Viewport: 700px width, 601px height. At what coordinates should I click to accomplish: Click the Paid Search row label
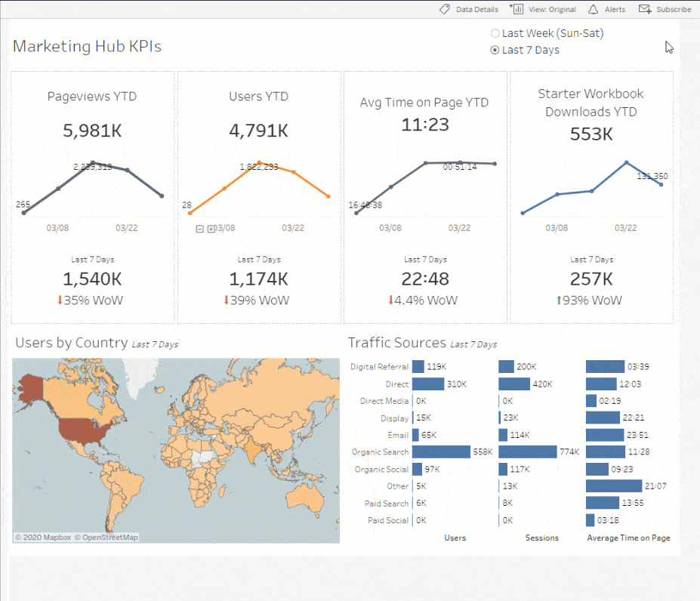[386, 503]
